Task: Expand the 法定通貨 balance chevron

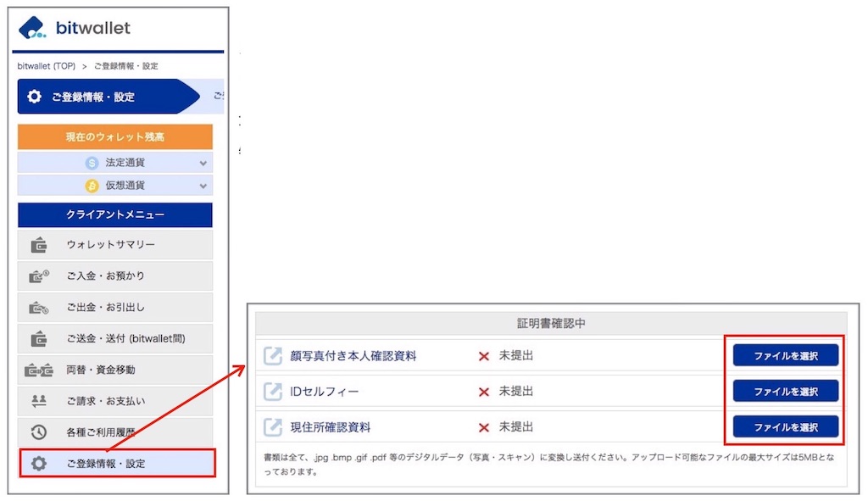Action: coord(203,163)
